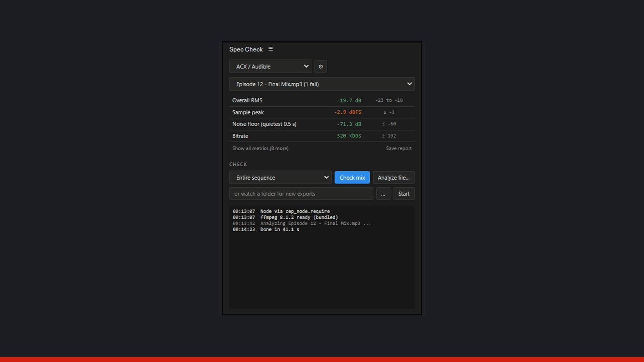Click the Save report link
Image resolution: width=644 pixels, height=362 pixels.
[399, 148]
